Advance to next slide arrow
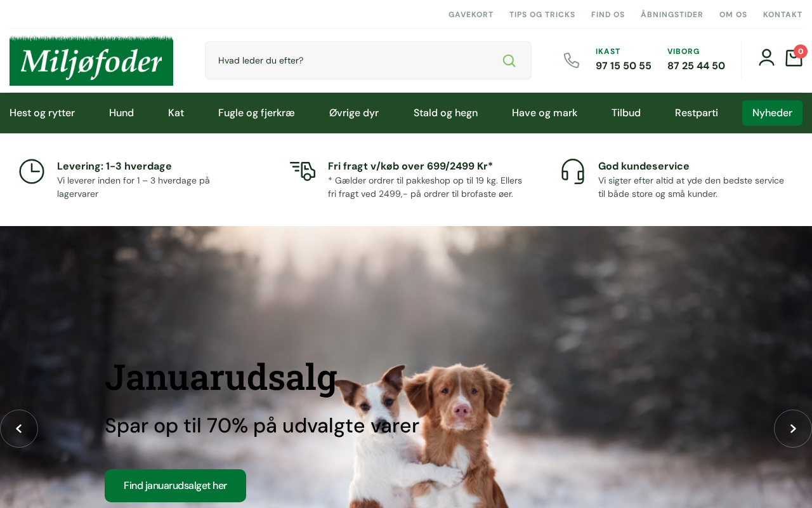Viewport: 812px width, 508px height. [793, 429]
